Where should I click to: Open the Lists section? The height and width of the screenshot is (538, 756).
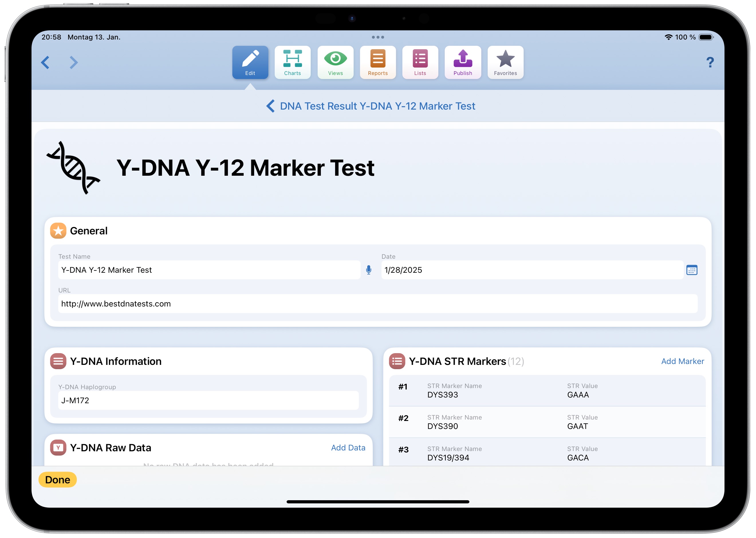point(420,62)
